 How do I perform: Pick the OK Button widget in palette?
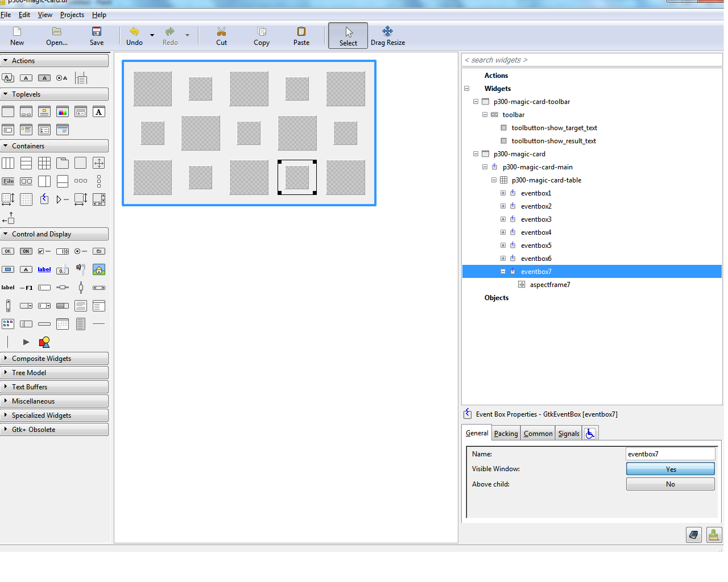[8, 251]
